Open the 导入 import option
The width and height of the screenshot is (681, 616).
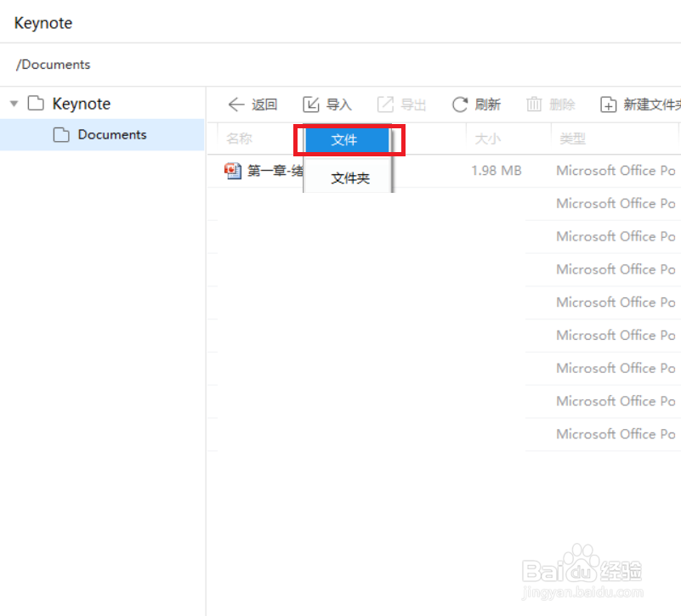pyautogui.click(x=338, y=105)
